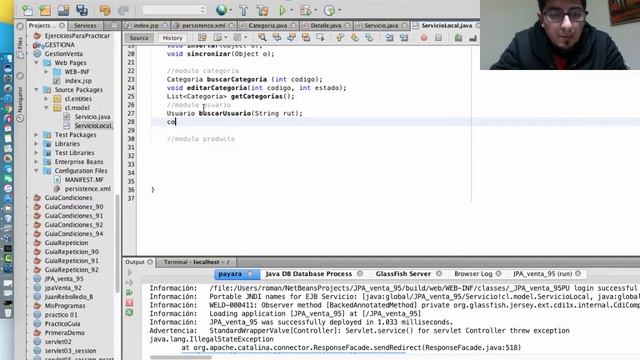
Task: Select the GuiaCondiciones_90 project
Action: (x=74, y=207)
